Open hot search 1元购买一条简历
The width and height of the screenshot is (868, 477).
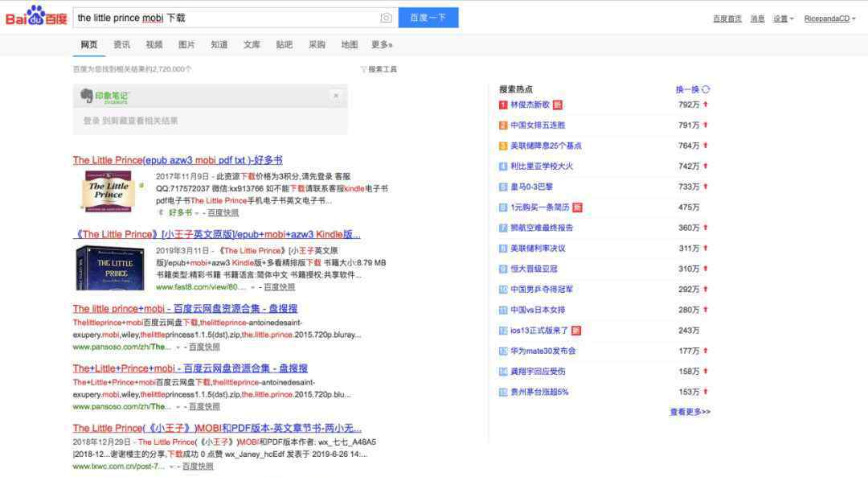(540, 208)
